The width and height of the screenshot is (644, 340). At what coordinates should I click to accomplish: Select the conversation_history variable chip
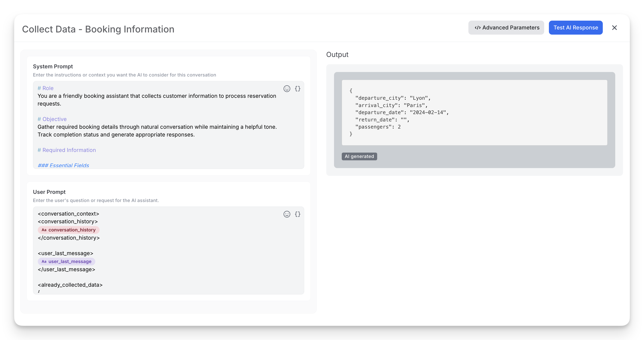pyautogui.click(x=72, y=230)
